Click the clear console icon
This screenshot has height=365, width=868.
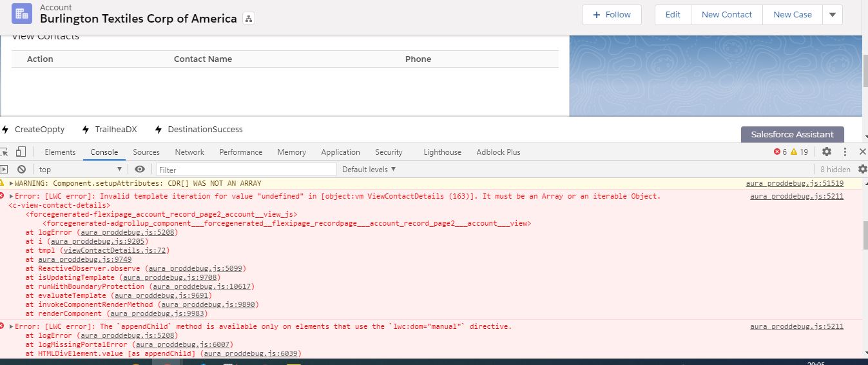click(x=21, y=170)
